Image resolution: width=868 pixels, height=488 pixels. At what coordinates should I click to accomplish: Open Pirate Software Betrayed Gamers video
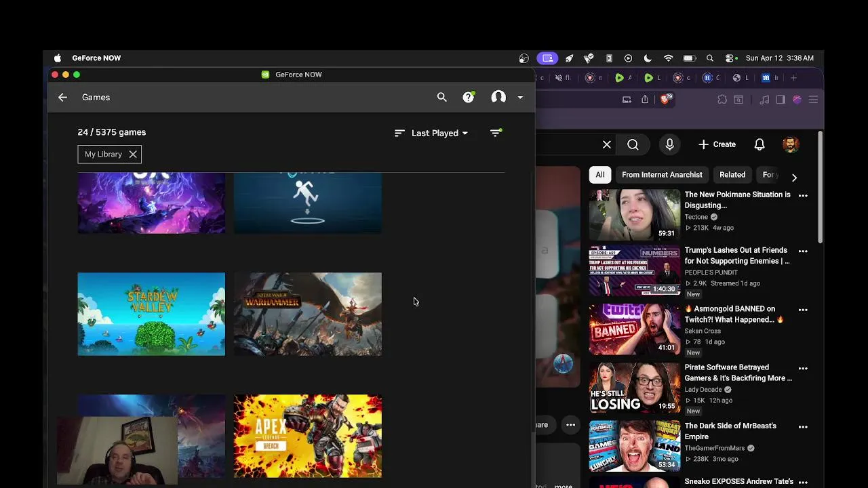point(738,373)
